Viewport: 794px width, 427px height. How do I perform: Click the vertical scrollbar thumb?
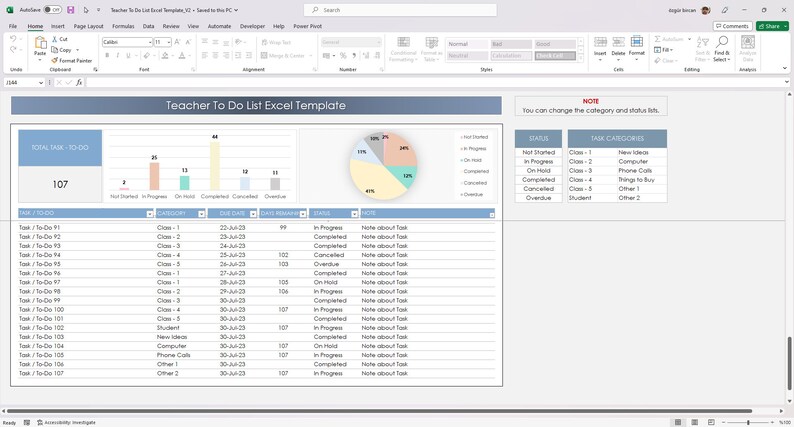click(x=789, y=363)
